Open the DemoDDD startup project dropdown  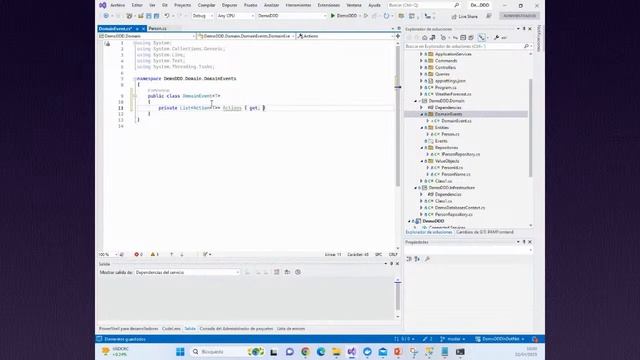coord(291,16)
